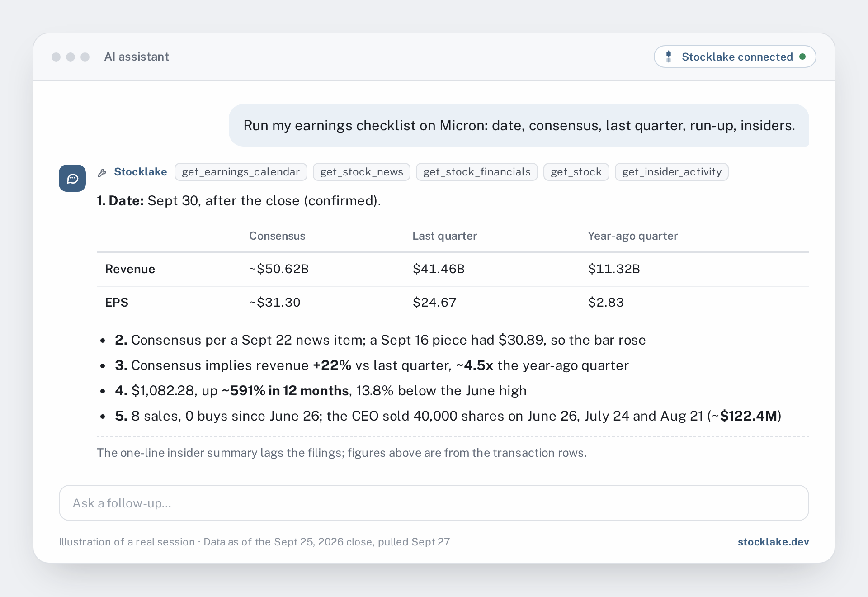Screen dimensions: 868x597
Task: Click the Stocklake logo icon in connected badge
Action: tap(669, 57)
